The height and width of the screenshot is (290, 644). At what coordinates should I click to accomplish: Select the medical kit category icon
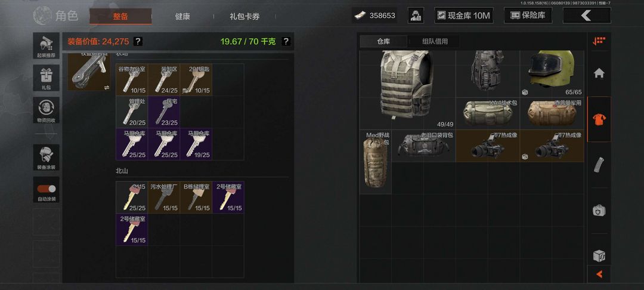599,211
